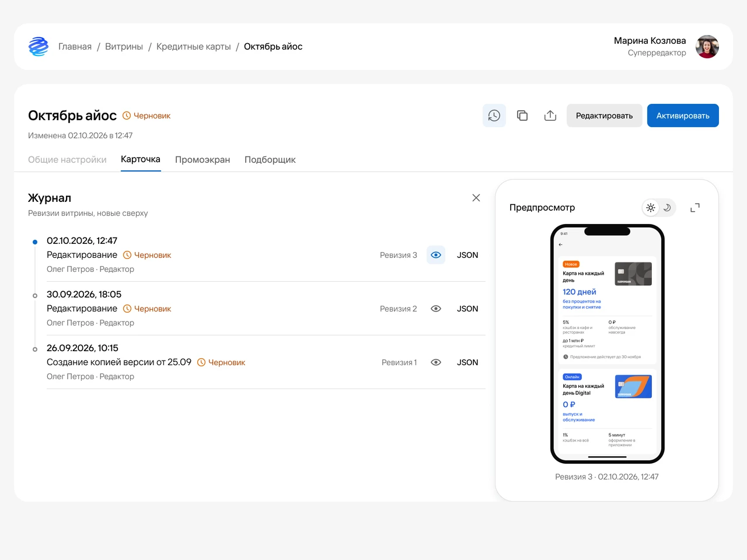Toggle preview eye for Ревизия 3
This screenshot has width=747, height=560.
click(436, 255)
